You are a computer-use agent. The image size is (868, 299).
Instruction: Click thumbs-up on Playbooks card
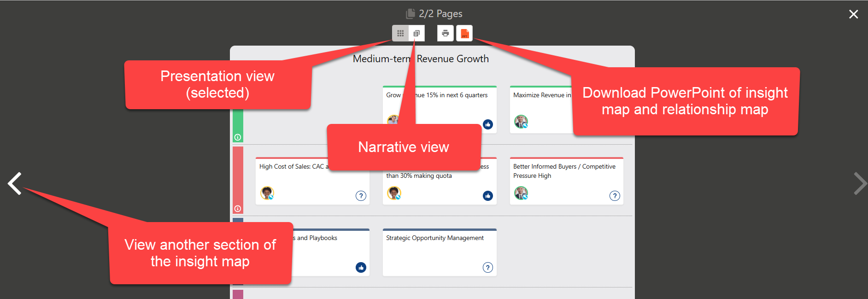(x=361, y=267)
